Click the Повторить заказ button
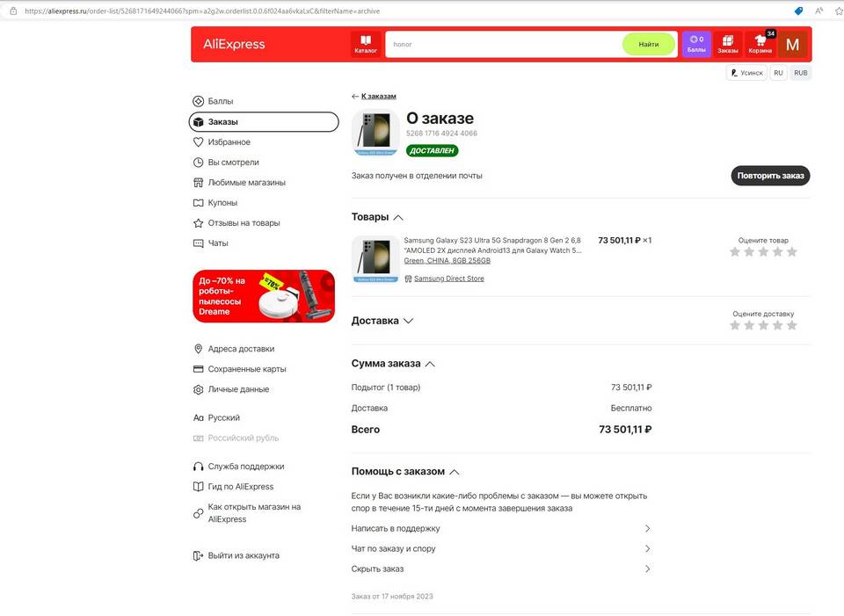Screen dimensions: 844x616 770,176
